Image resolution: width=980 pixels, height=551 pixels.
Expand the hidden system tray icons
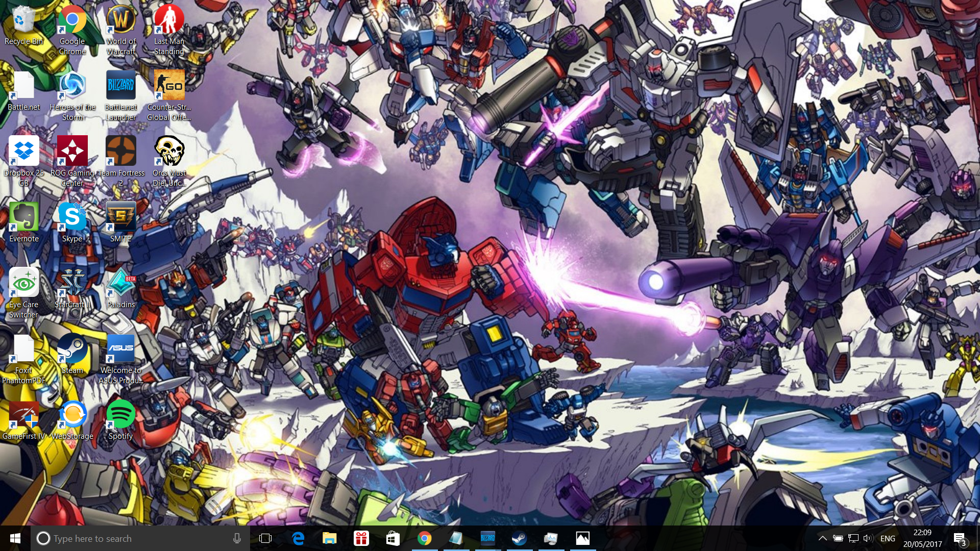823,538
